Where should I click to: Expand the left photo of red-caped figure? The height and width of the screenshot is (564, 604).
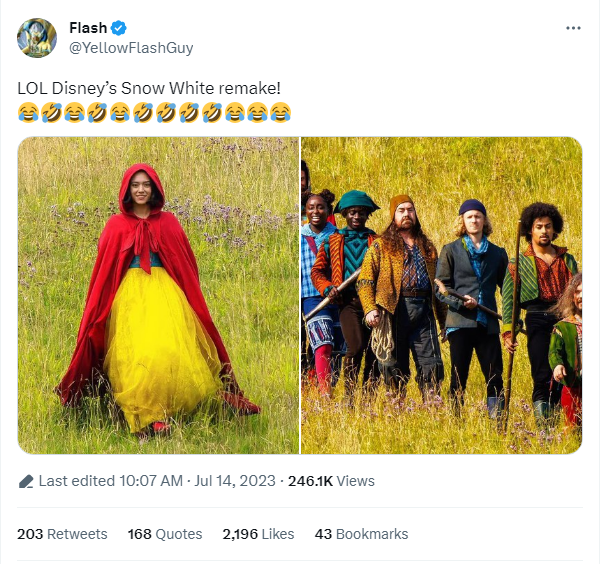coord(158,295)
